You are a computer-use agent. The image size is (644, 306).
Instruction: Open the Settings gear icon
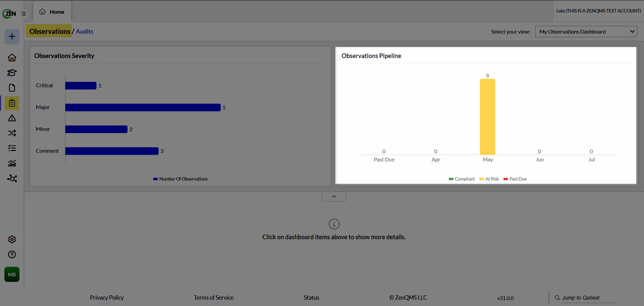(12, 239)
